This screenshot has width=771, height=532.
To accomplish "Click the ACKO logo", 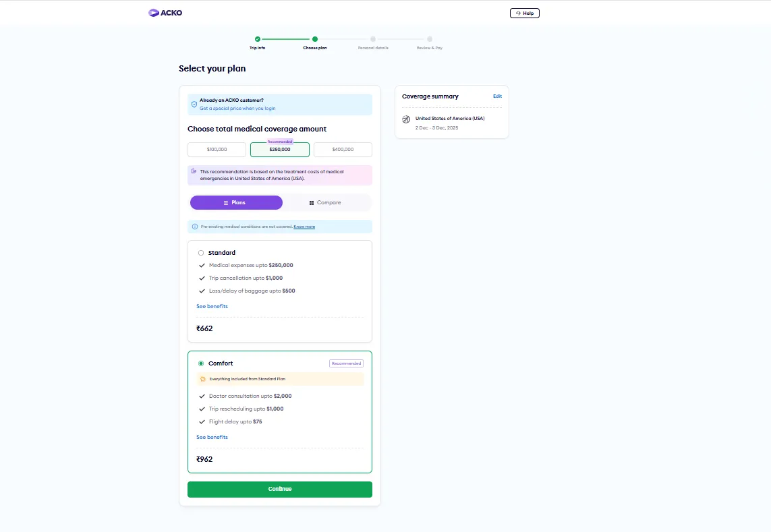I will 165,13.
